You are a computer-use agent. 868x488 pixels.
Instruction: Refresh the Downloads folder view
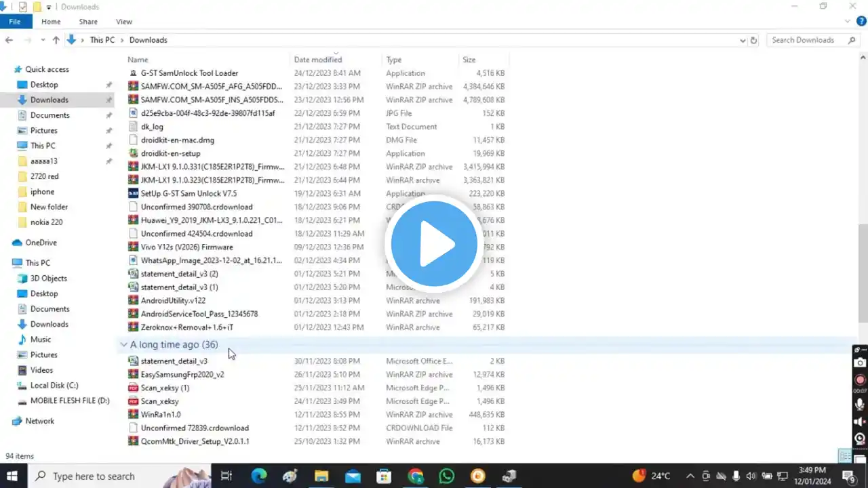pos(753,40)
